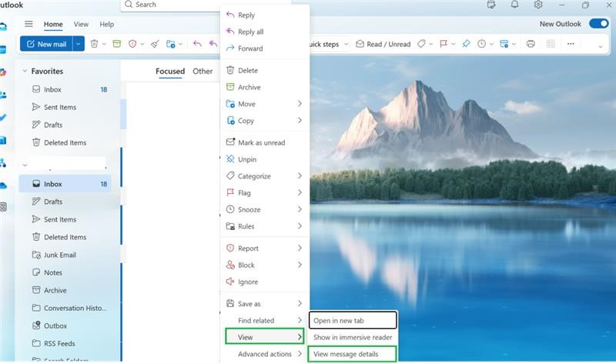Viewport: 616px width, 364px height.
Task: Click the Move to folder toolbar icon
Action: click(x=170, y=44)
